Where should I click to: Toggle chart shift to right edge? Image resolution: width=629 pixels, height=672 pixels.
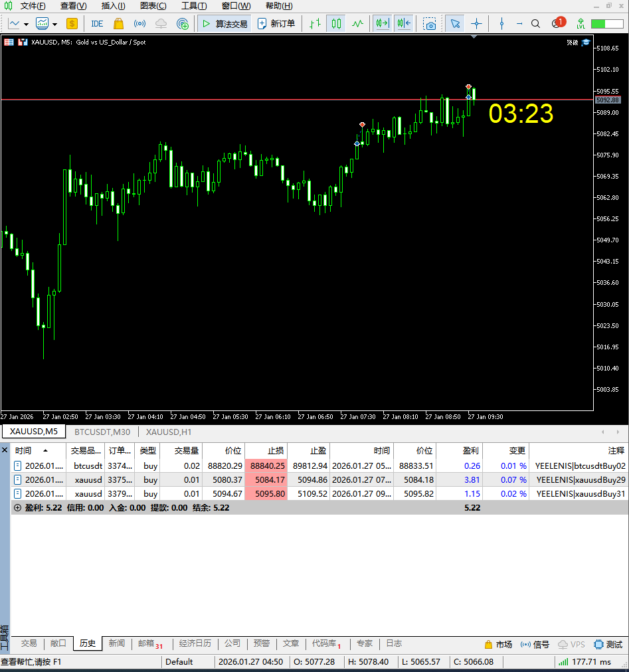(x=382, y=23)
